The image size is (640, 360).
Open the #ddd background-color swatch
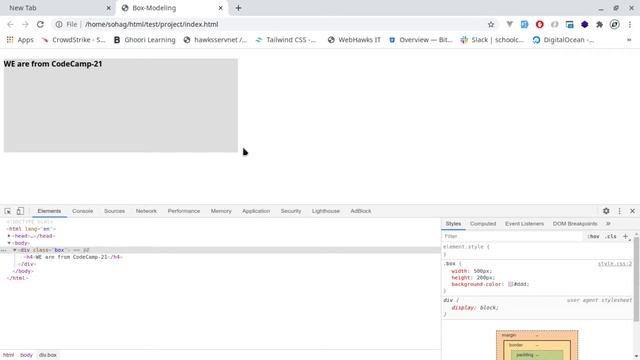point(510,284)
